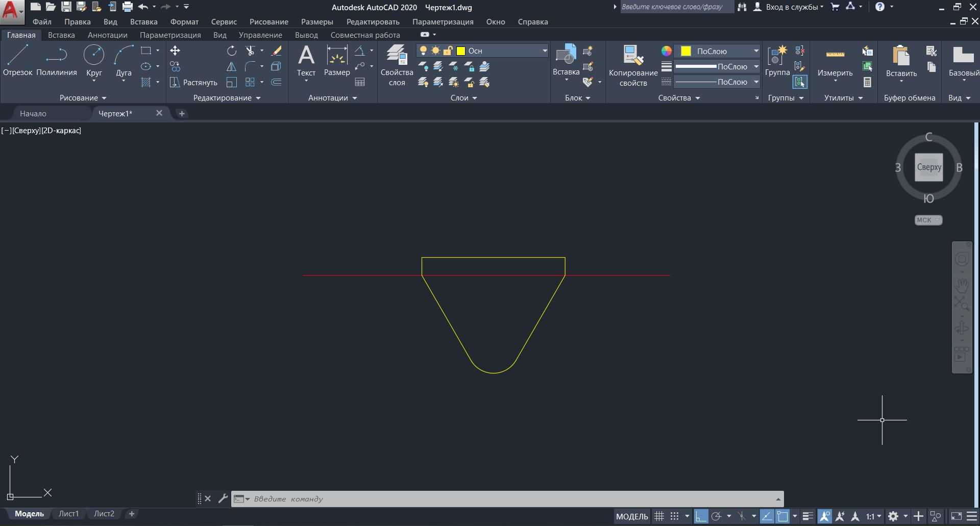Toggle lineweight display in status bar

[807, 516]
